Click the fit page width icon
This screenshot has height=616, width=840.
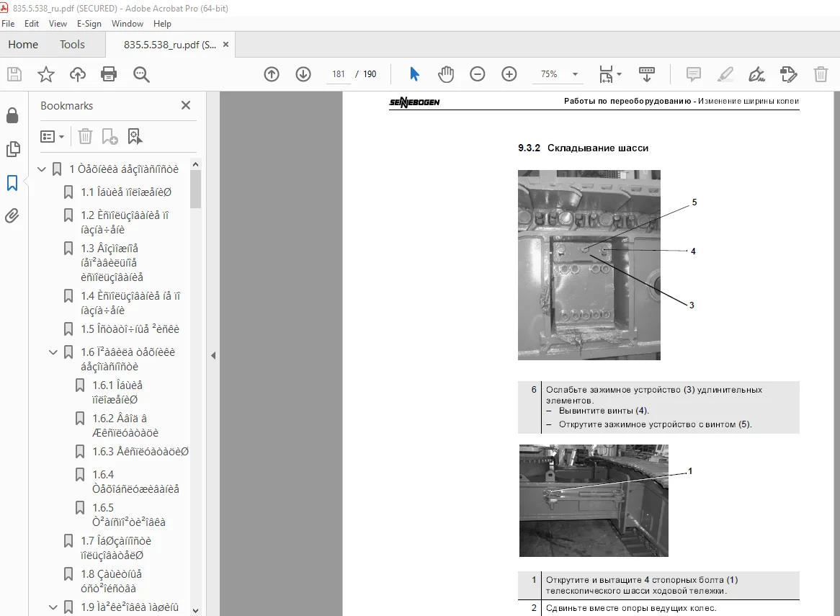(x=606, y=74)
